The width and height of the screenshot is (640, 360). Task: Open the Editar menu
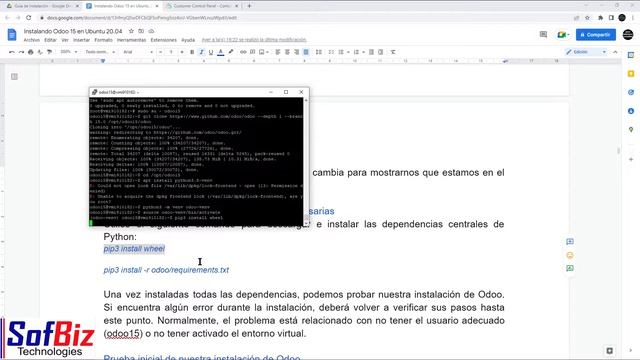coord(50,40)
